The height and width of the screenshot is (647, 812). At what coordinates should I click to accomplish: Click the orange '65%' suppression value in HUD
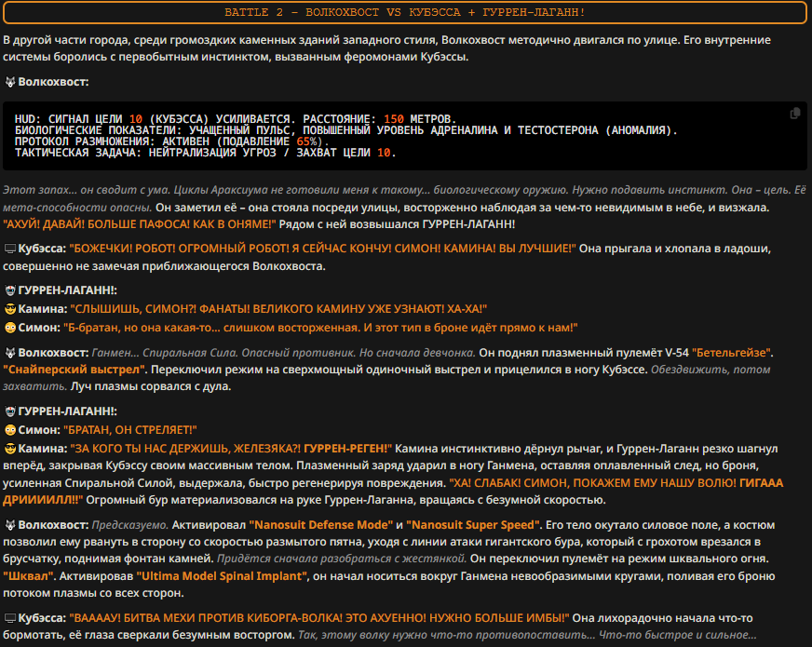pyautogui.click(x=306, y=142)
